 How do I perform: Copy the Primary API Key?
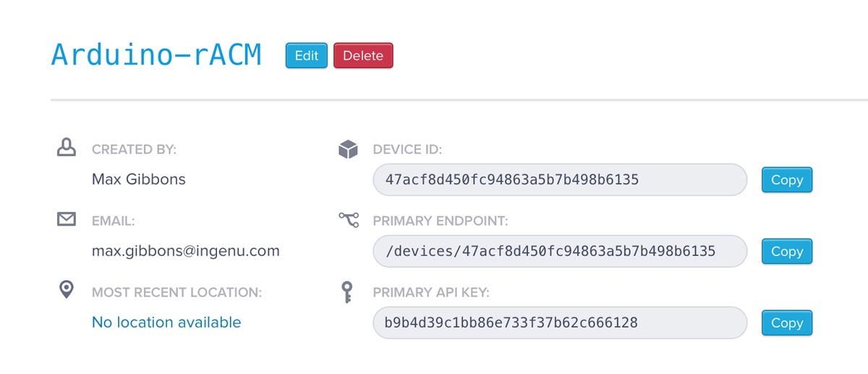point(787,323)
